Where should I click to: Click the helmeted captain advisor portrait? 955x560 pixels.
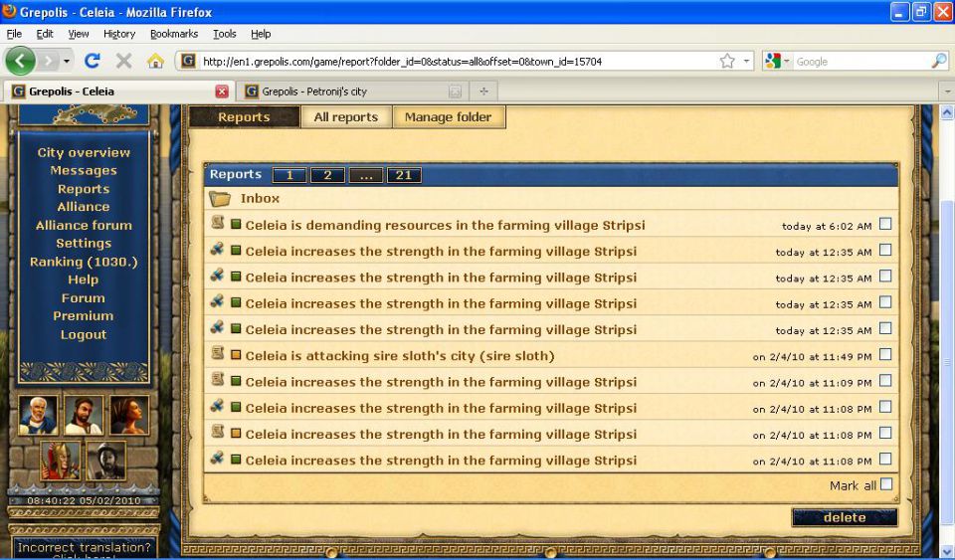(x=106, y=461)
